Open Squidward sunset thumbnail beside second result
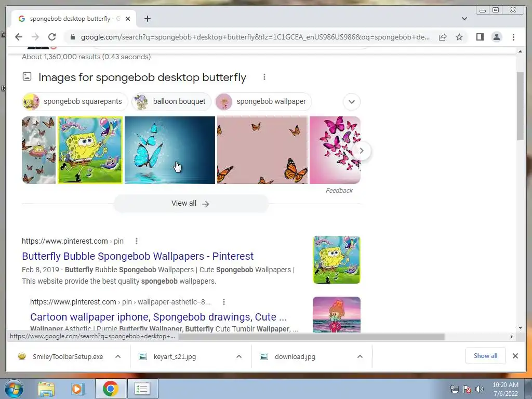 336,314
